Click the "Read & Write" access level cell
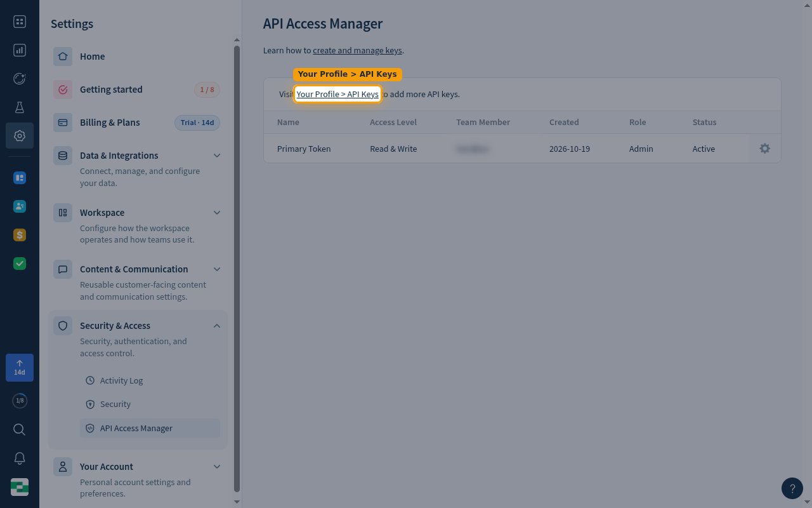 393,149
